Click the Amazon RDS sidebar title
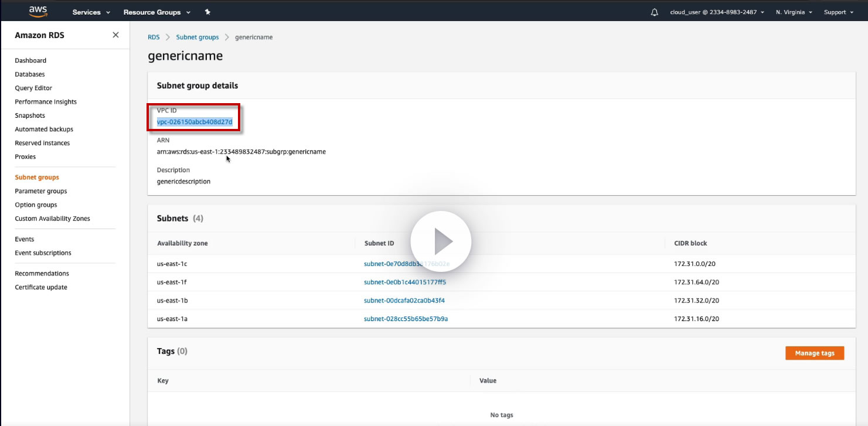 pyautogui.click(x=40, y=35)
